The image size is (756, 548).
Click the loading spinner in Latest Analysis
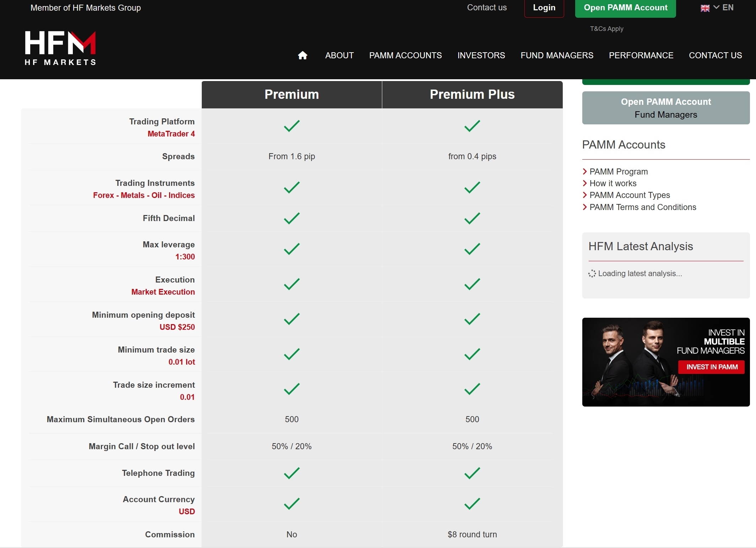(592, 274)
